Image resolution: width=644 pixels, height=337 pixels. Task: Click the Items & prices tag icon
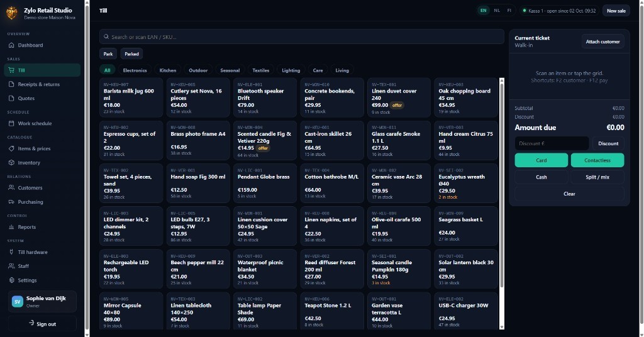pos(11,148)
